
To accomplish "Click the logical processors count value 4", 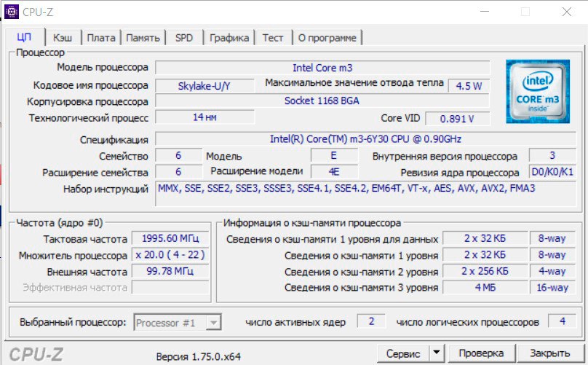I will click(x=562, y=321).
